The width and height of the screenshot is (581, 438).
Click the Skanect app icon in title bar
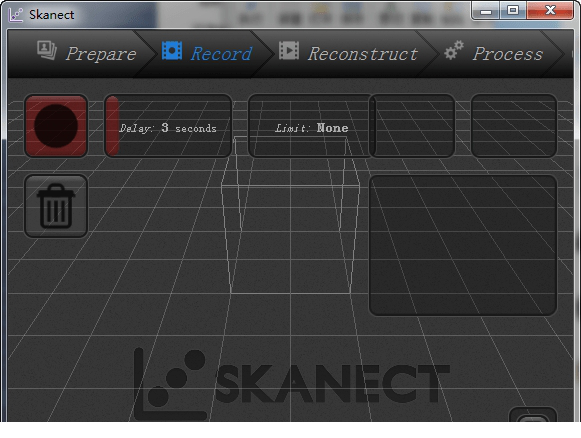click(x=16, y=15)
